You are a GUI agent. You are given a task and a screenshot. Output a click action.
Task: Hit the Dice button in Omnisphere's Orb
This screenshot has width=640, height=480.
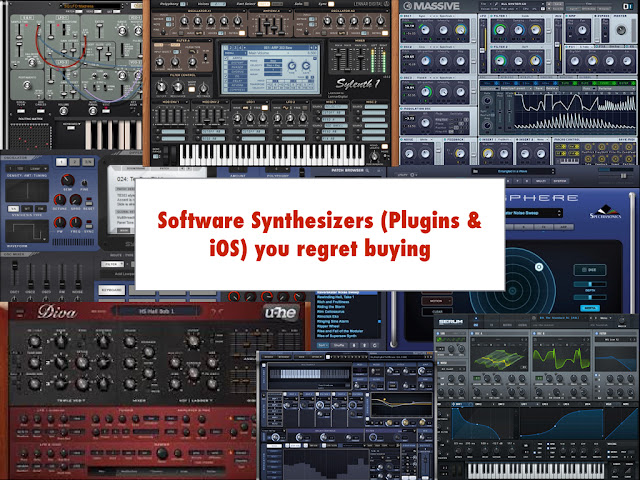point(590,270)
